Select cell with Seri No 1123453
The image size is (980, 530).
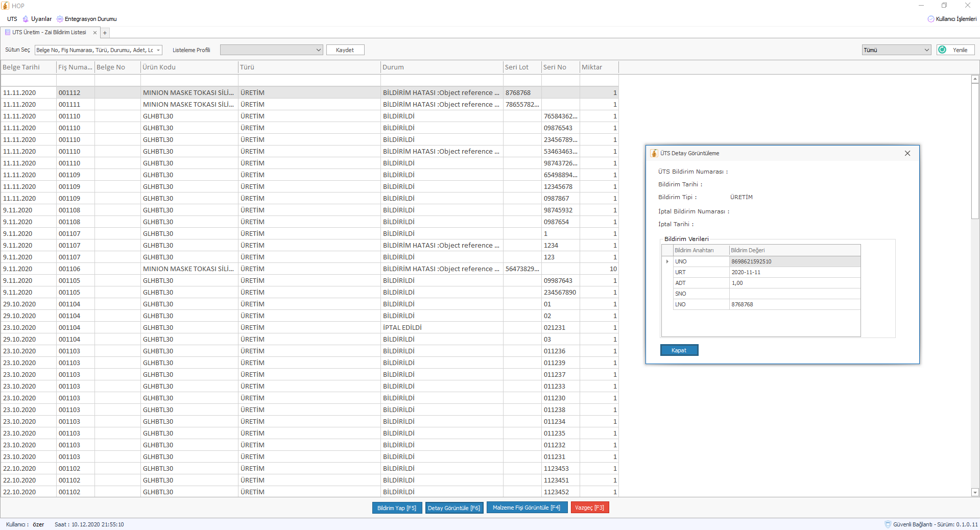560,468
